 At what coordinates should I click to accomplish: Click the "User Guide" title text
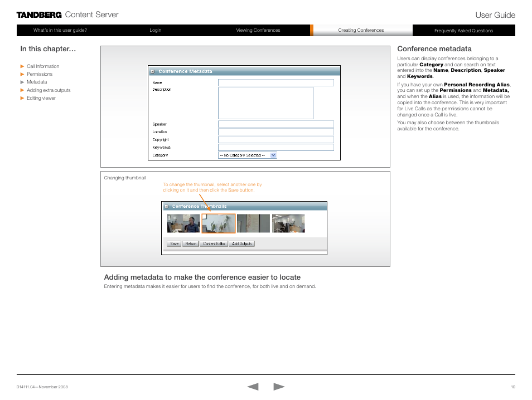click(495, 15)
